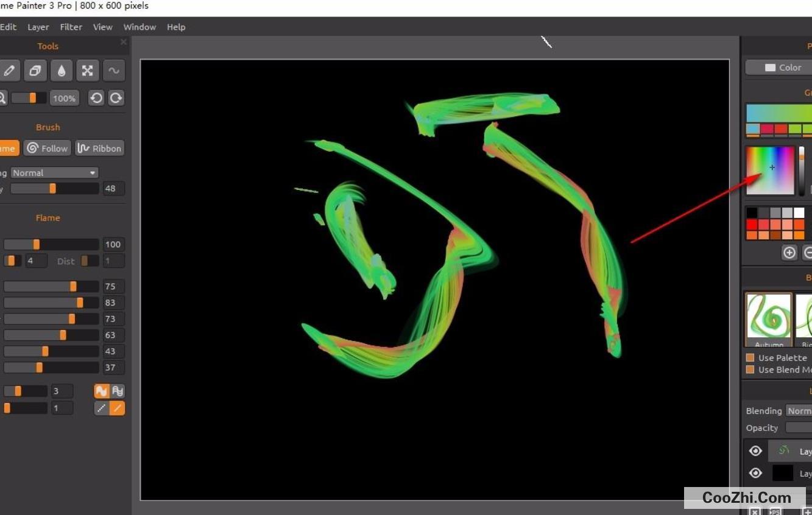Open the Layer menu

coord(38,27)
